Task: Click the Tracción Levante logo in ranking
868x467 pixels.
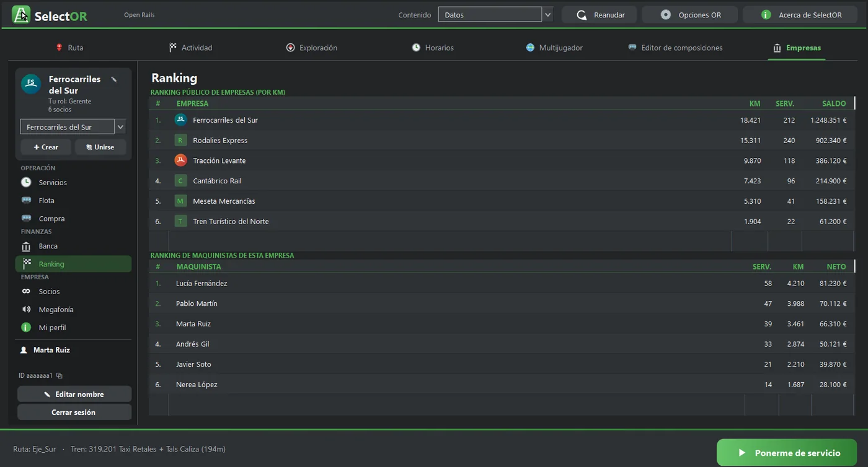Action: 180,160
